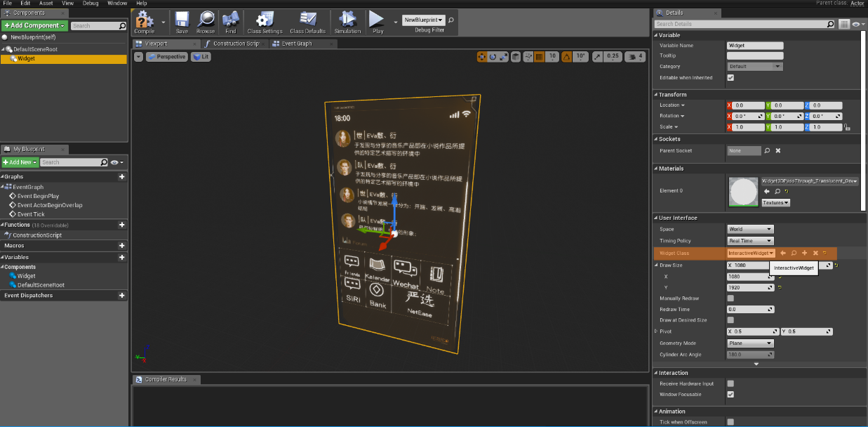868x427 pixels.
Task: Click the Element 0 material thumbnail
Action: pos(743,190)
